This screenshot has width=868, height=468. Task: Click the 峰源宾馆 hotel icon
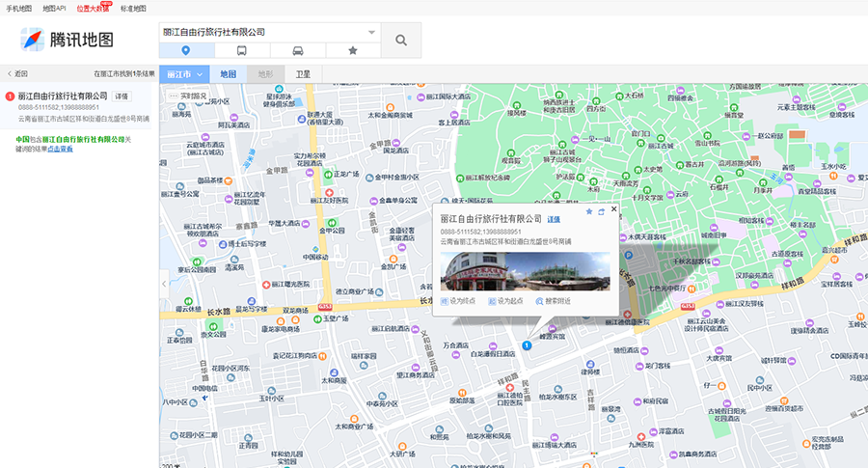(552, 328)
